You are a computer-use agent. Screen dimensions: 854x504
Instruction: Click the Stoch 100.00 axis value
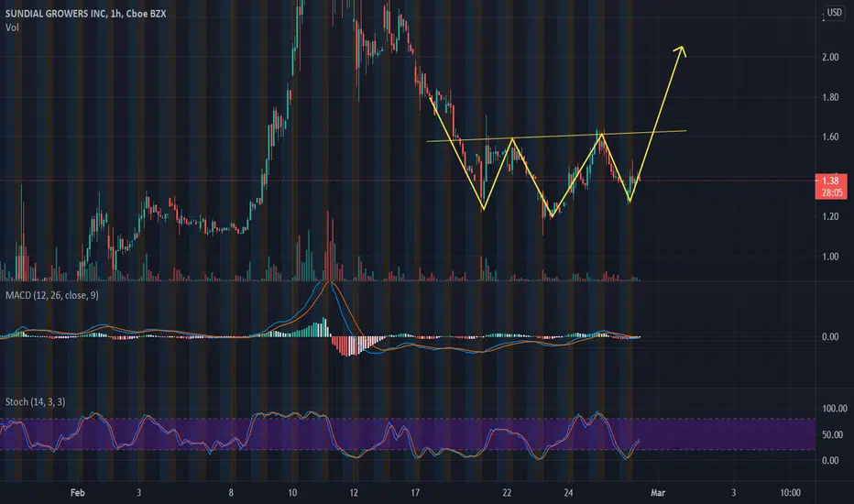[834, 409]
